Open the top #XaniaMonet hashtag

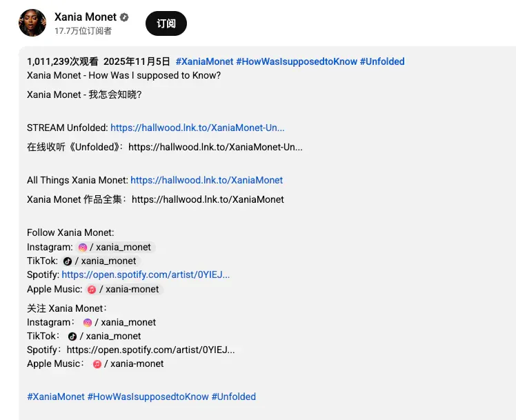coord(204,61)
